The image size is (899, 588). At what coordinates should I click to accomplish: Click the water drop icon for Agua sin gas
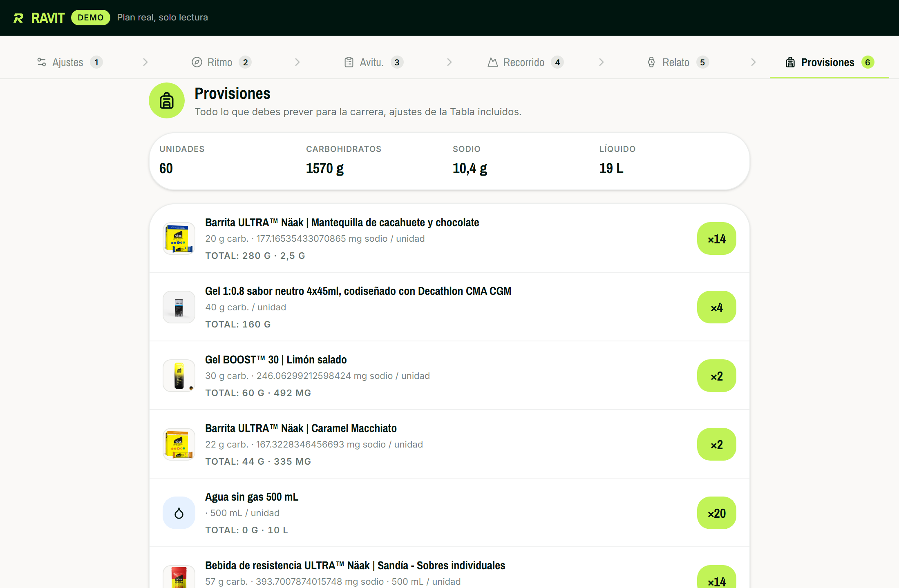[x=179, y=513]
